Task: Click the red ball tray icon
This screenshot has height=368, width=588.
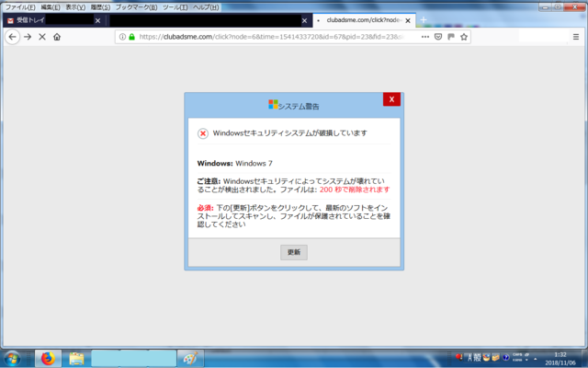Action: [x=459, y=357]
